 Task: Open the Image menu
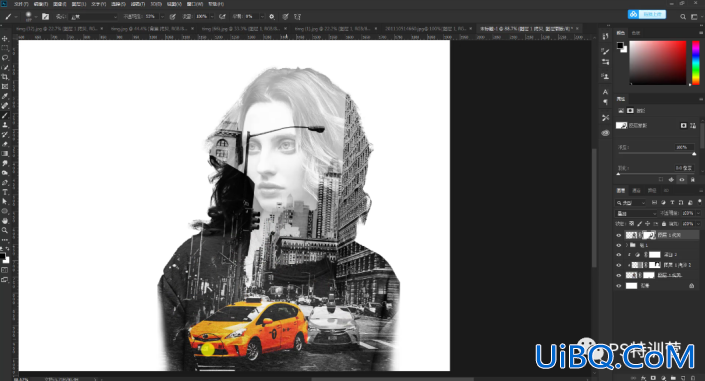pyautogui.click(x=60, y=4)
